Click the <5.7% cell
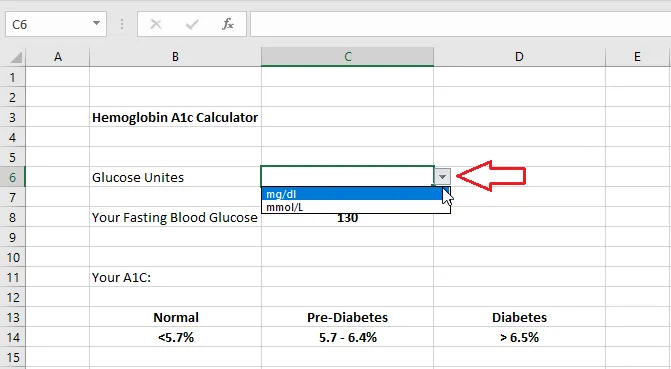The width and height of the screenshot is (671, 369). (x=175, y=337)
